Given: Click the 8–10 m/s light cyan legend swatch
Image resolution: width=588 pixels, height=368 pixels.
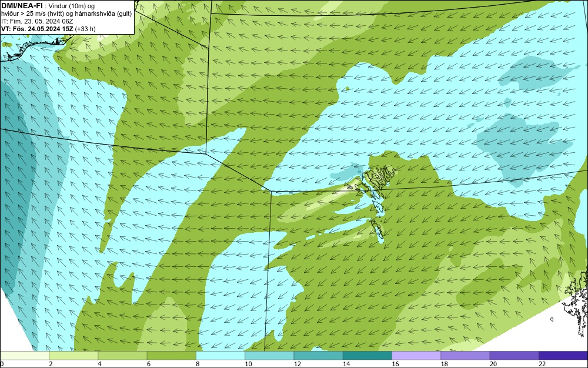Looking at the screenshot, I should point(220,355).
